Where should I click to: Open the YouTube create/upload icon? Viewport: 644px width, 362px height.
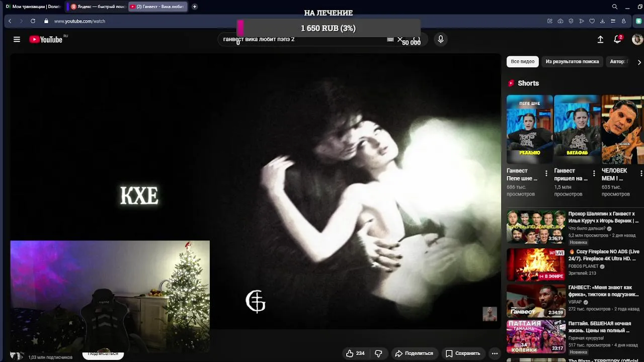point(600,39)
